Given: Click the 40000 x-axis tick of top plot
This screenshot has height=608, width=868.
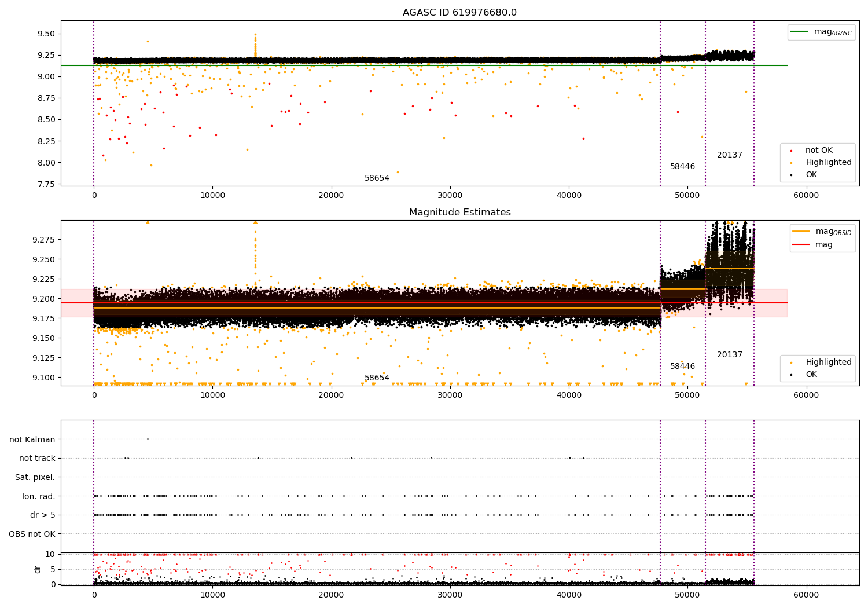Looking at the screenshot, I should tap(569, 196).
